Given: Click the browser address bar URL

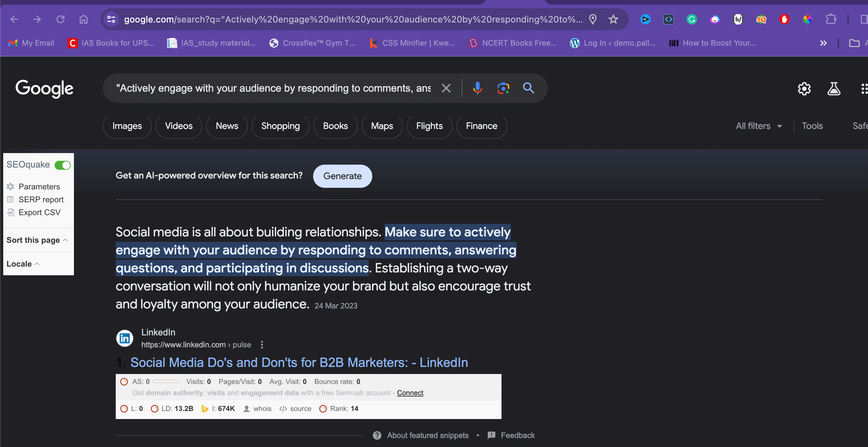Looking at the screenshot, I should click(353, 20).
